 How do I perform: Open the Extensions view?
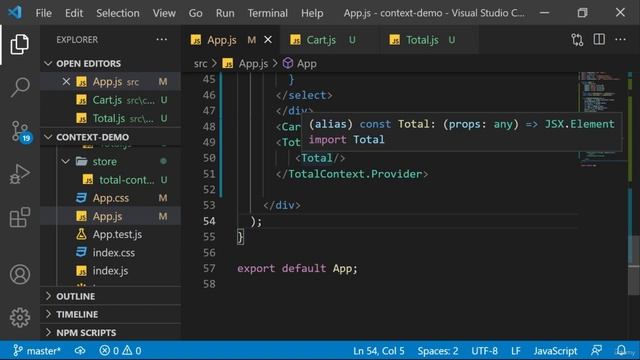coord(19,217)
